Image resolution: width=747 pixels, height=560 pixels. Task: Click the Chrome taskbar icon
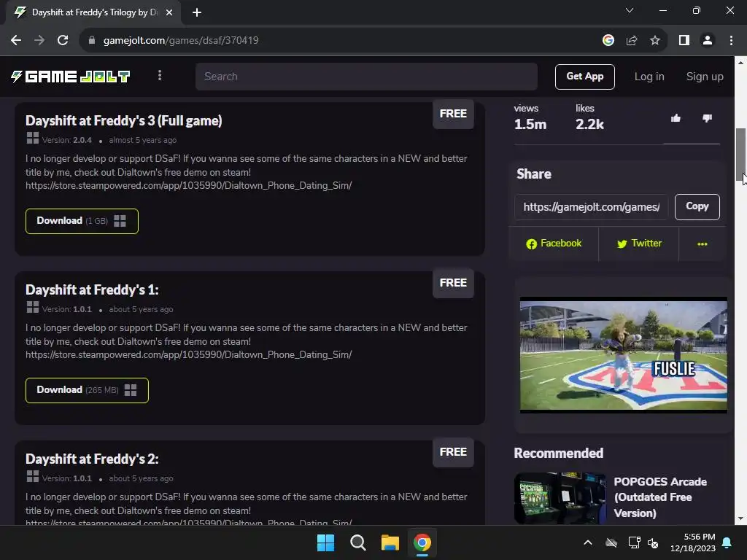point(422,542)
